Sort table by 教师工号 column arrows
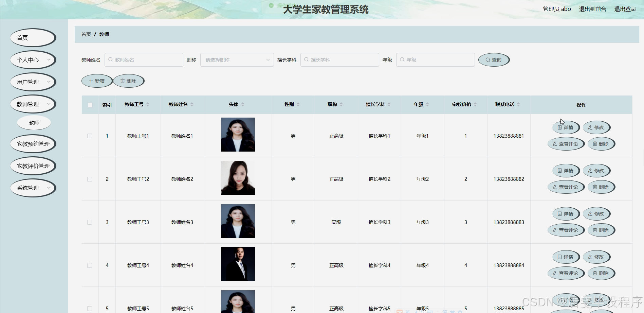Image resolution: width=644 pixels, height=313 pixels. 148,105
